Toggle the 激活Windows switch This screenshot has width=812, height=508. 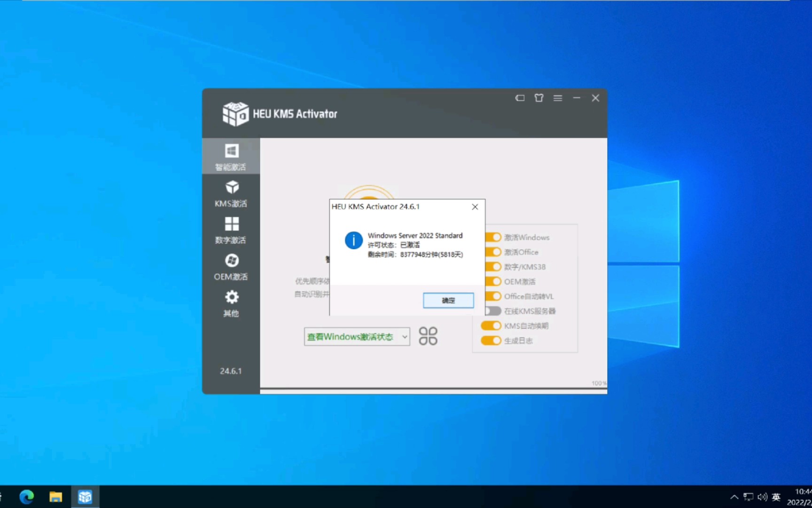point(493,237)
